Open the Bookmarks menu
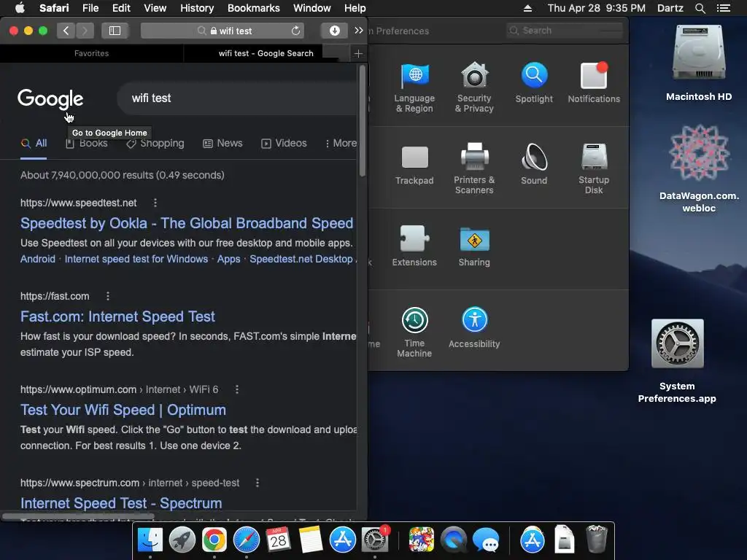Viewport: 747px width, 560px height. pos(253,8)
